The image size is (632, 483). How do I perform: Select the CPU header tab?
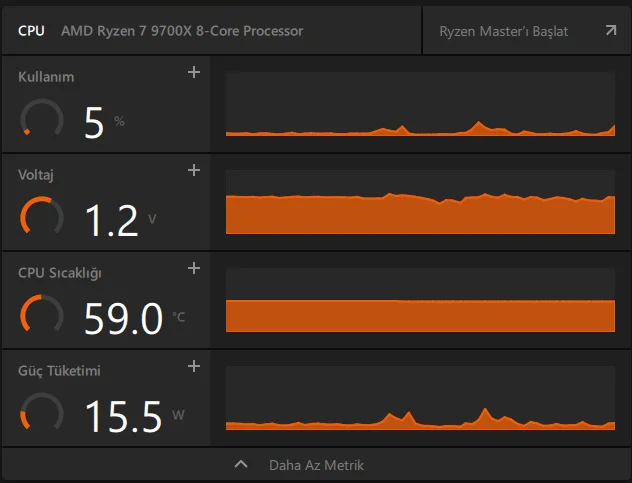31,30
